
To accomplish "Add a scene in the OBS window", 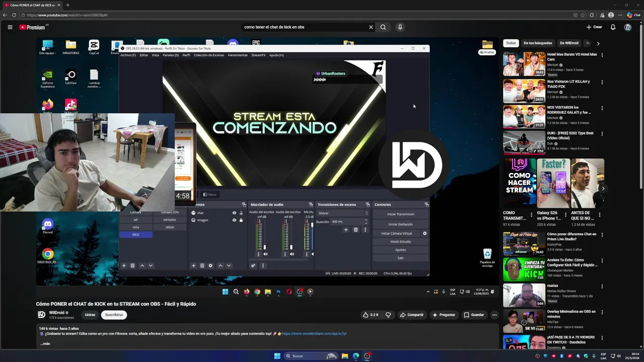I will pyautogui.click(x=124, y=265).
